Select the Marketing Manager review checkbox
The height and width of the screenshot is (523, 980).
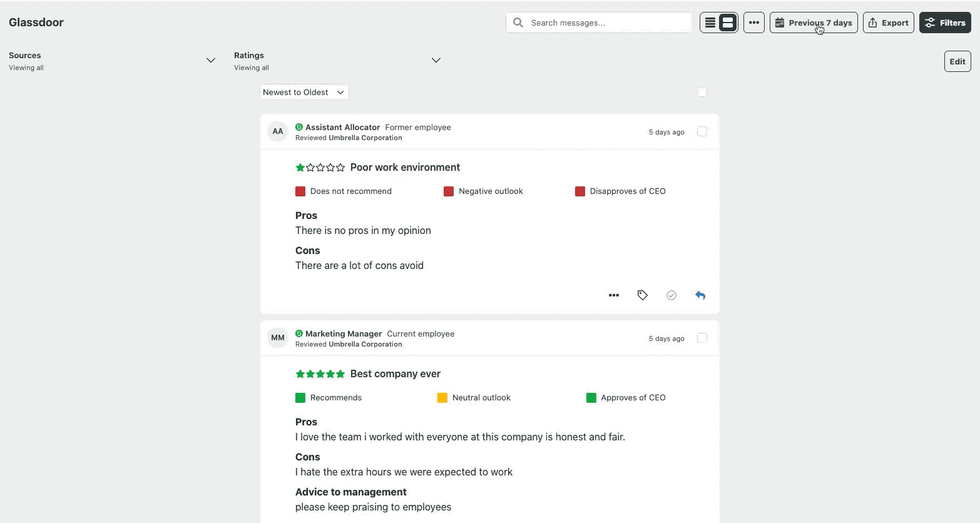pyautogui.click(x=702, y=338)
